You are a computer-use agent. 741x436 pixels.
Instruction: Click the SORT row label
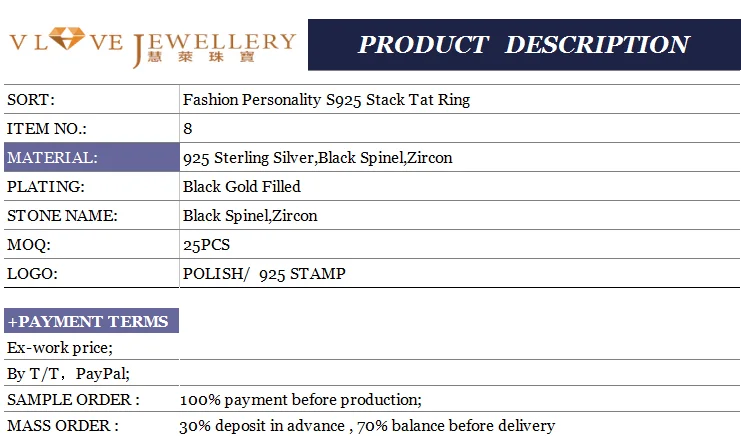pos(31,100)
